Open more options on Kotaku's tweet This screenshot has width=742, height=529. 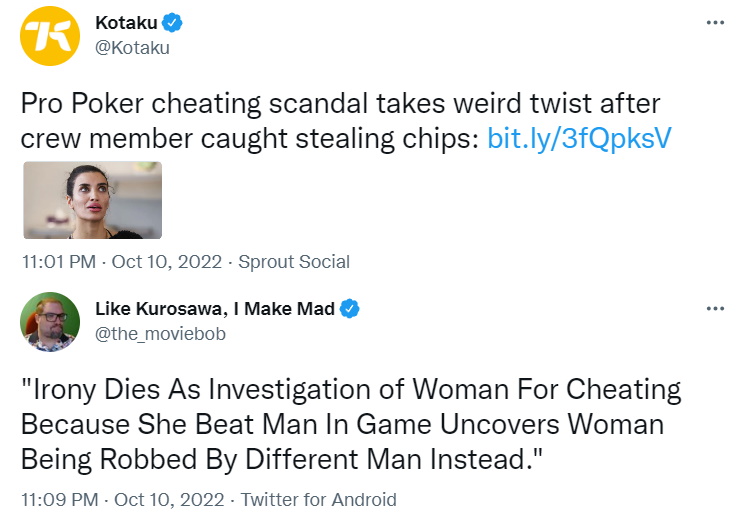click(714, 23)
